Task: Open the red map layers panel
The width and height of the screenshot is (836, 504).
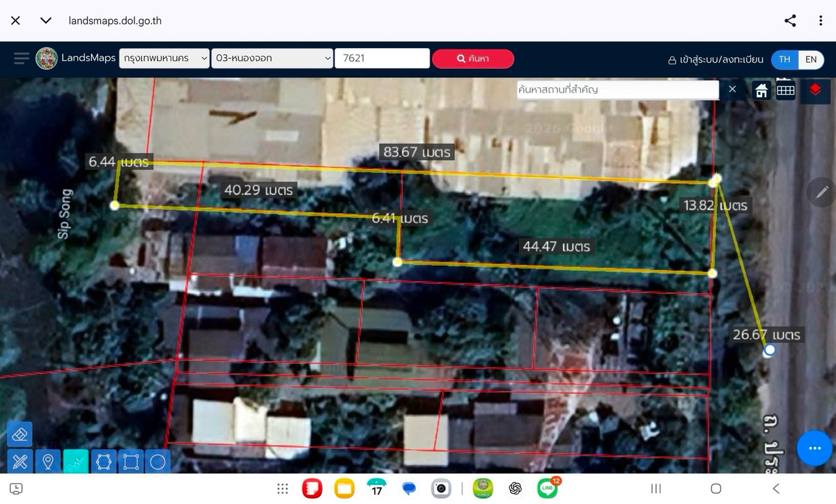Action: 814,90
